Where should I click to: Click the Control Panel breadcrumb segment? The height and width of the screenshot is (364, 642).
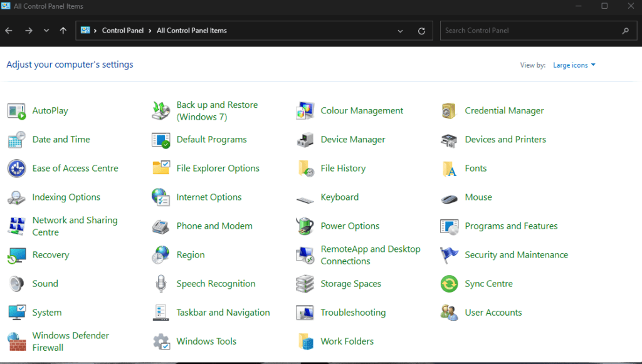(123, 31)
